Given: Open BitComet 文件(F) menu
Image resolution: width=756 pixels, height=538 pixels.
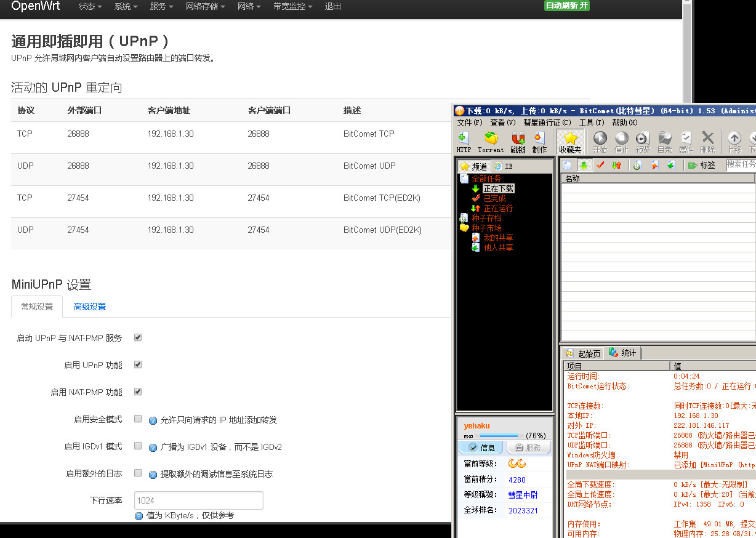Looking at the screenshot, I should coord(470,122).
